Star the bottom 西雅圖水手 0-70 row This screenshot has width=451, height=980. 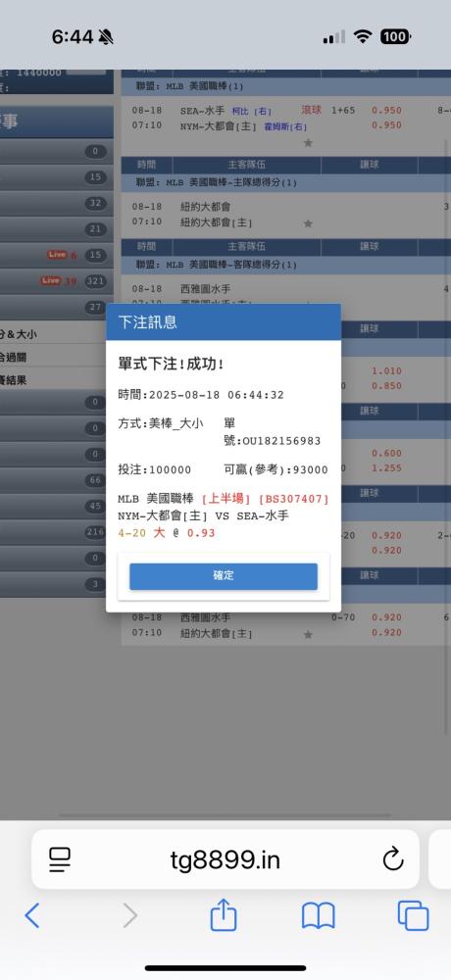(x=308, y=634)
